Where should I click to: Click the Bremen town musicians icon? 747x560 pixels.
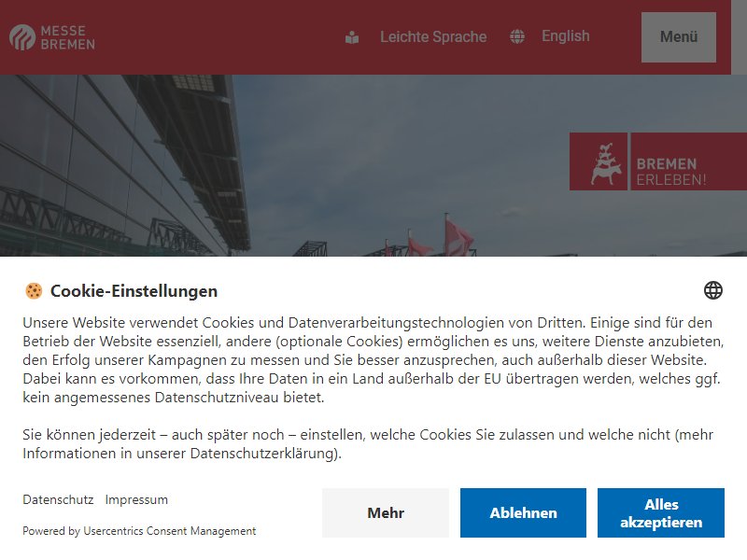[599, 161]
